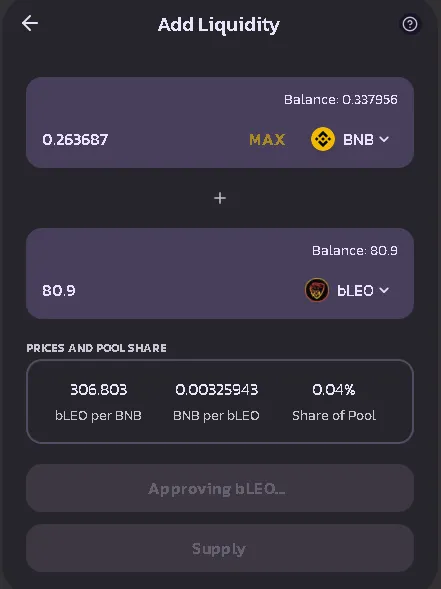This screenshot has height=589, width=441.
Task: Go back using the left arrow icon
Action: (x=30, y=23)
